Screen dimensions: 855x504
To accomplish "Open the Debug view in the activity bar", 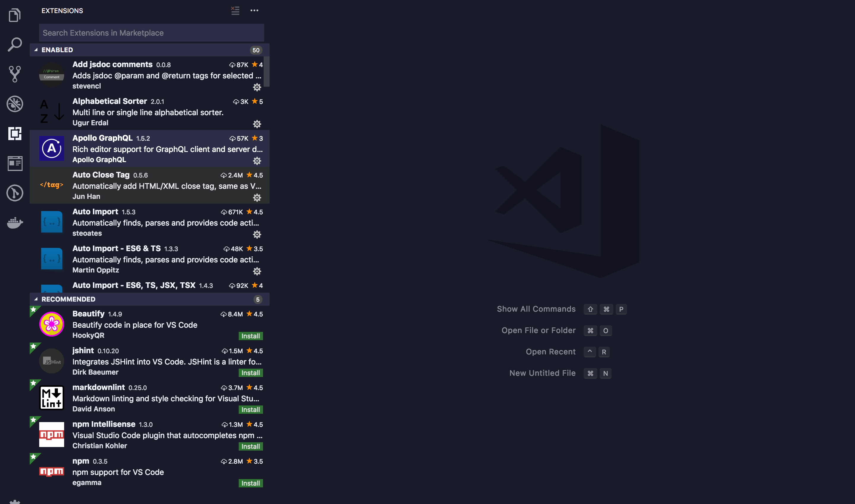I will click(15, 104).
